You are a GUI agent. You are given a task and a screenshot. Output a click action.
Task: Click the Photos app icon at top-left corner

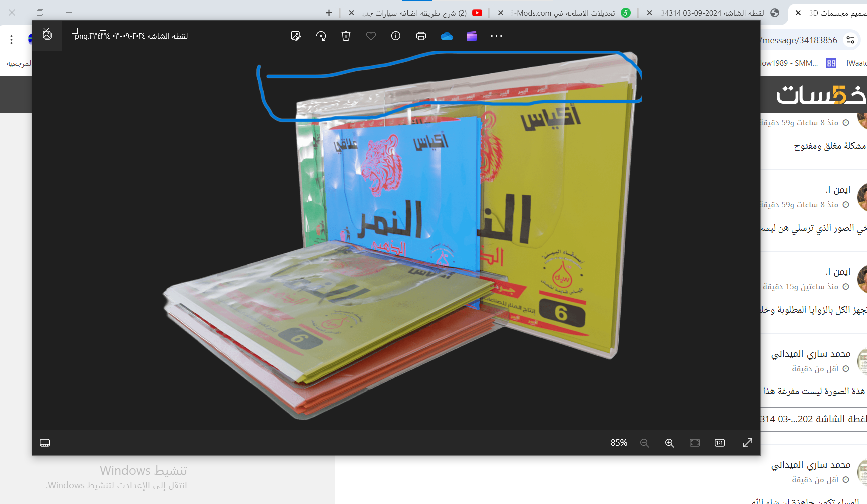click(47, 34)
